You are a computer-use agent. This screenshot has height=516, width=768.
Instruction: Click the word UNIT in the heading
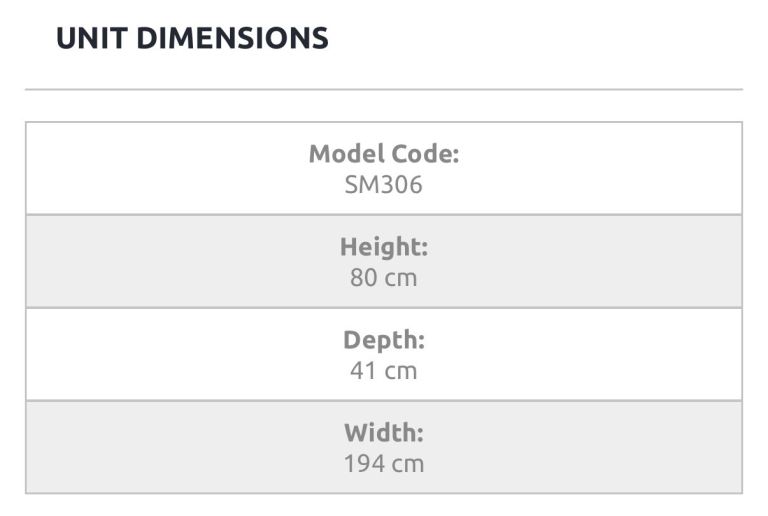point(91,38)
